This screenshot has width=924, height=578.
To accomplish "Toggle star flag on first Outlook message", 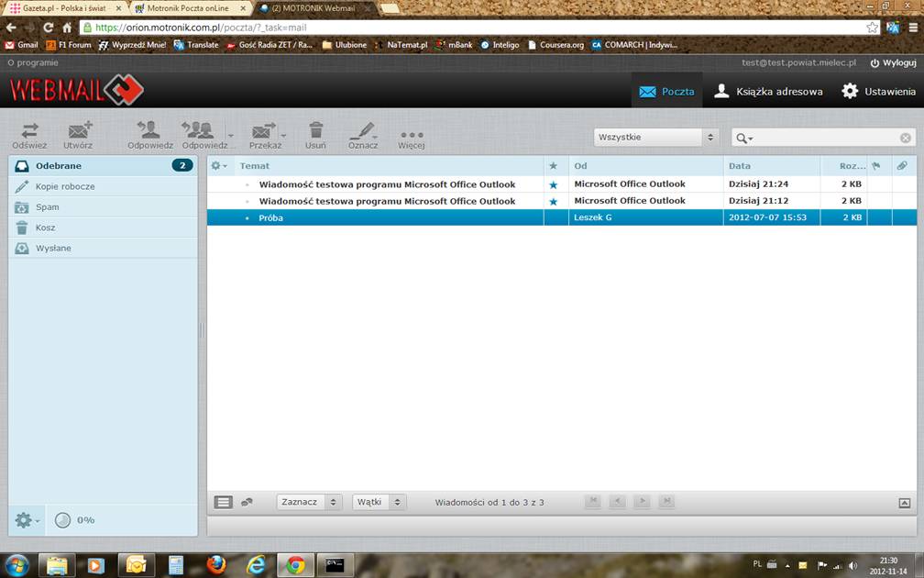I will (x=553, y=184).
